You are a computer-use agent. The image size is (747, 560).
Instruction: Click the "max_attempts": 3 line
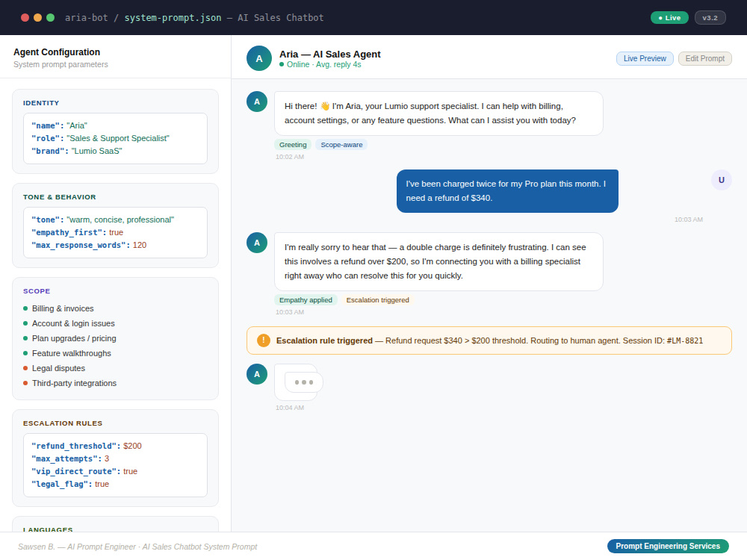point(70,459)
